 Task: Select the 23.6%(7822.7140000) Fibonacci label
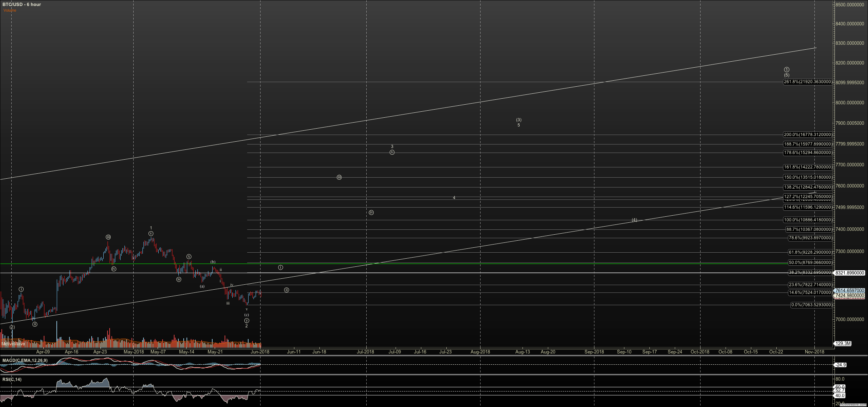[811, 285]
